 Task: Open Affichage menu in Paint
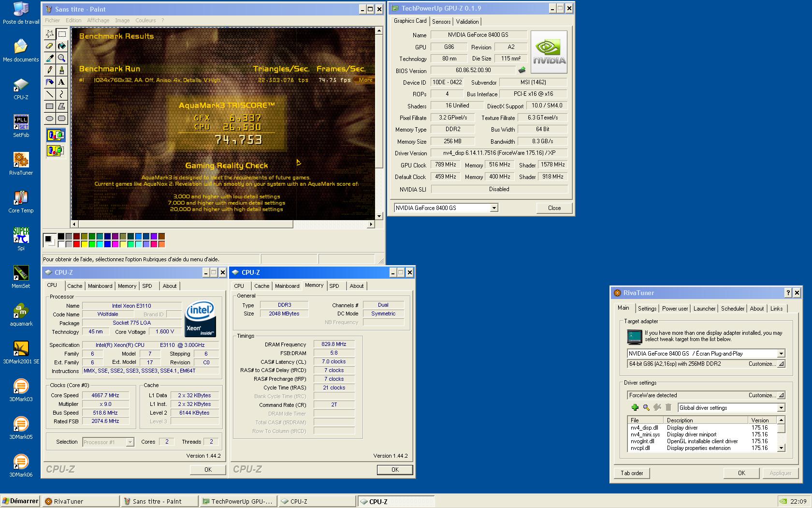98,20
